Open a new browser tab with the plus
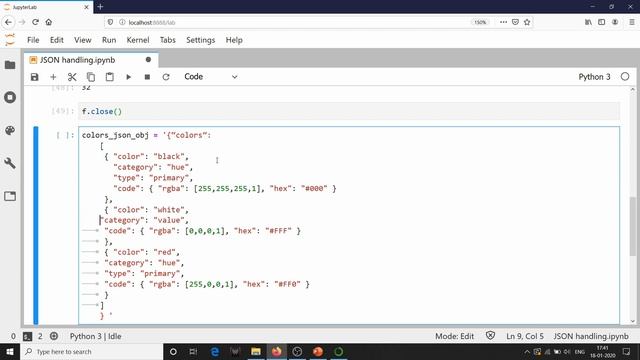 tap(100, 7)
